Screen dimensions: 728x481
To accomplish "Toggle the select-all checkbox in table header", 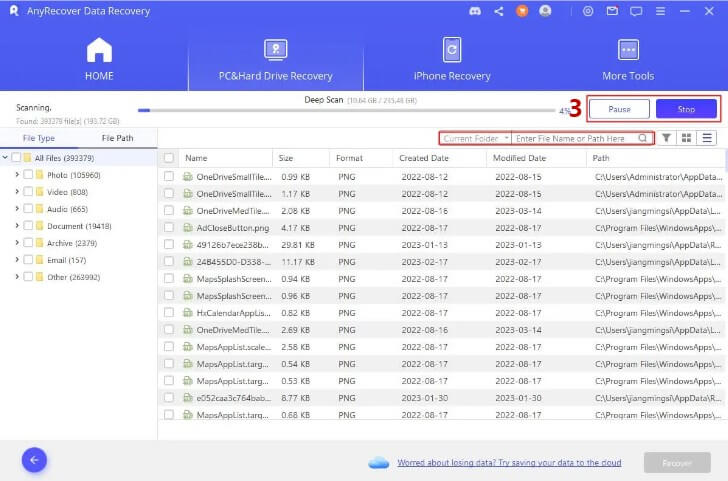I will click(x=169, y=158).
